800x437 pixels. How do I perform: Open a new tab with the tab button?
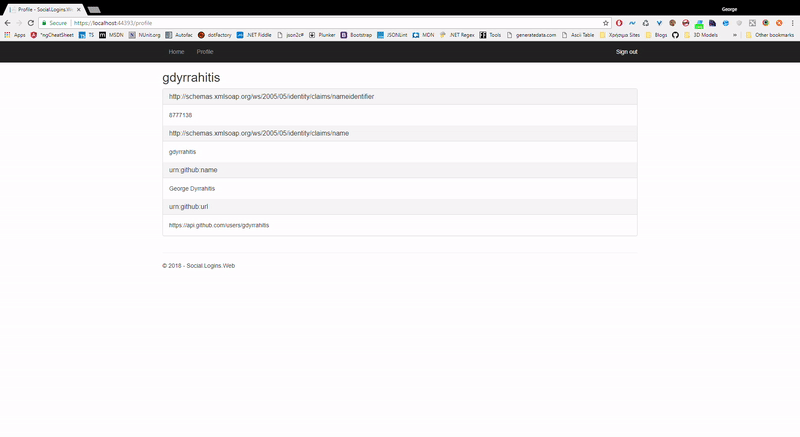pos(94,9)
